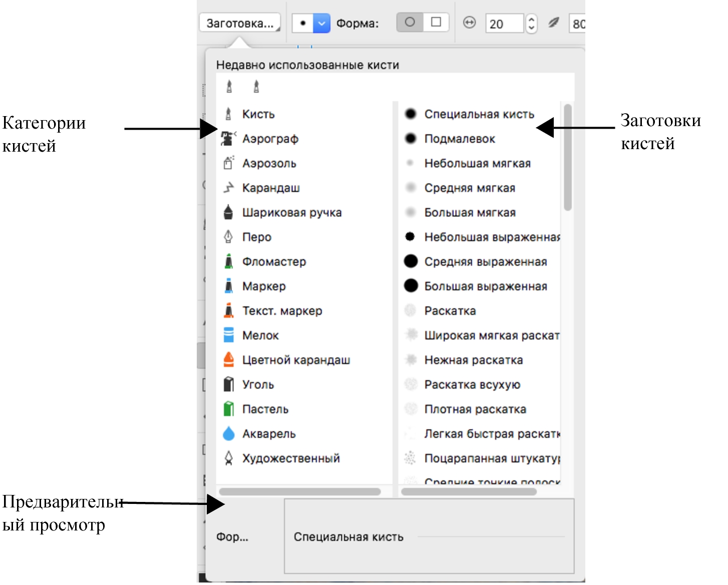The width and height of the screenshot is (728, 585).
Task: Click the presets list vertical scrollbar
Action: click(x=567, y=158)
